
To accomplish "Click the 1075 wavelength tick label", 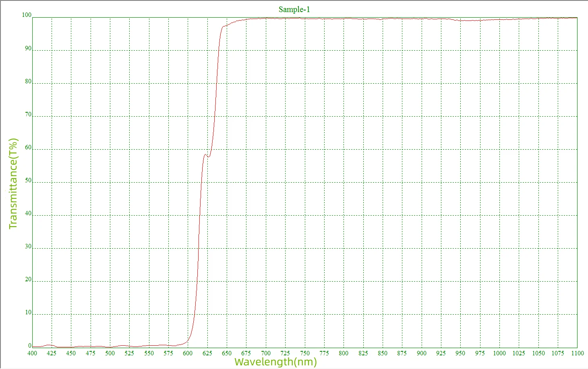I will [x=558, y=353].
